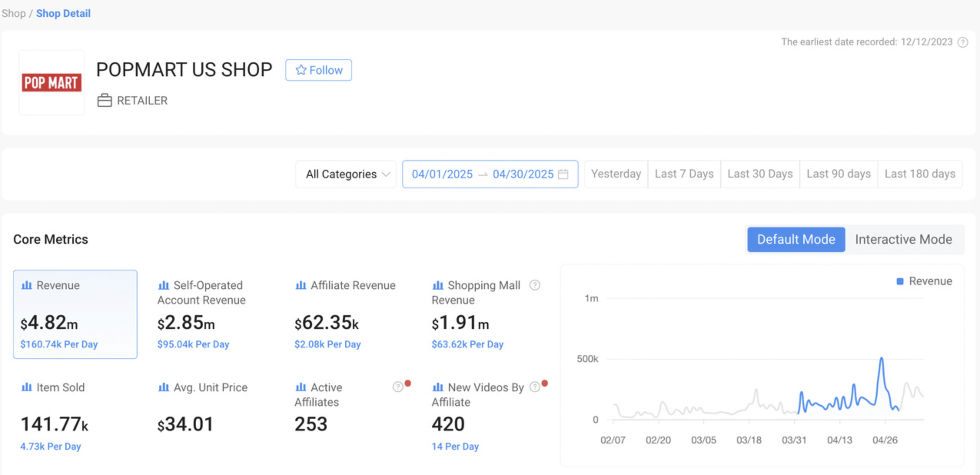Screen dimensions: 980x475
Task: Click the help icon beside Shopping Mall Revenue
Action: (x=535, y=285)
